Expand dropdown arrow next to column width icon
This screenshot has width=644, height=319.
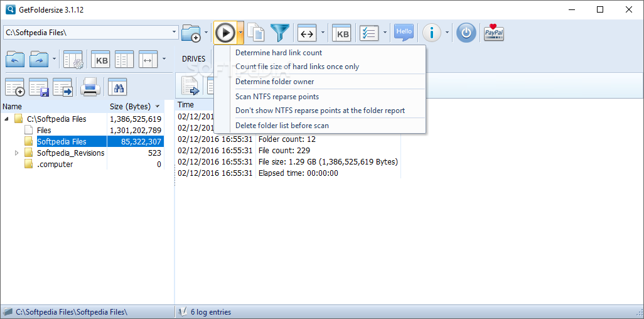(x=323, y=33)
